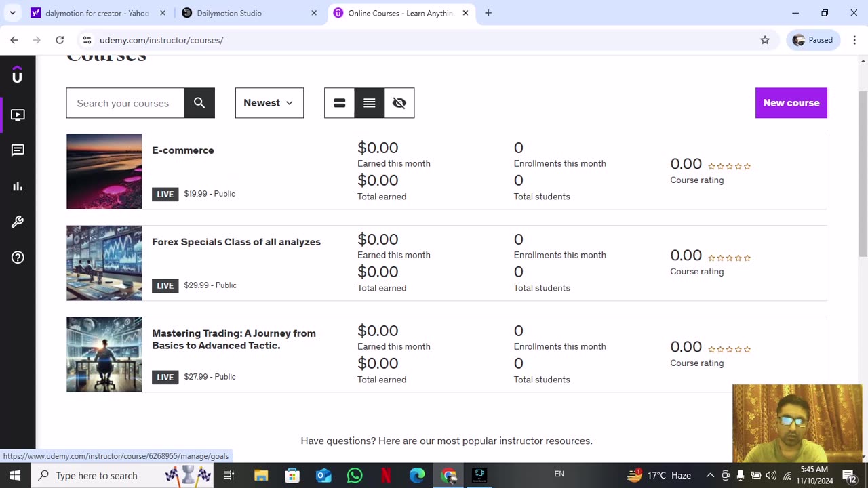Open weather widget showing 17°C Haze
The height and width of the screenshot is (488, 868).
pos(659,475)
